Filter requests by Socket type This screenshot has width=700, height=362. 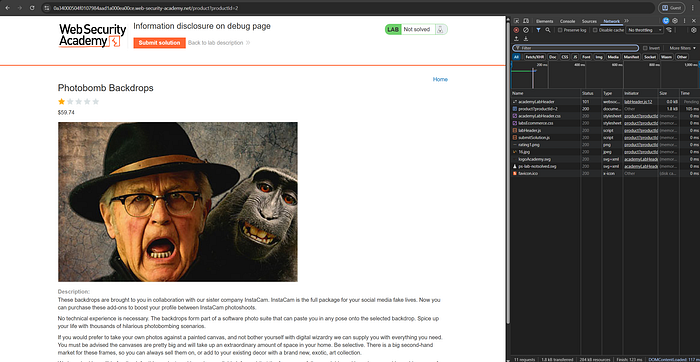(650, 57)
